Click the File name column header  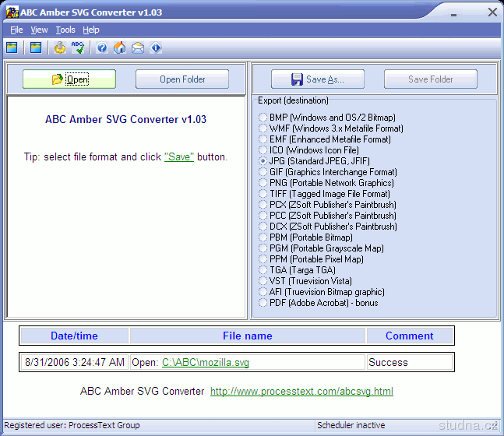coord(248,336)
